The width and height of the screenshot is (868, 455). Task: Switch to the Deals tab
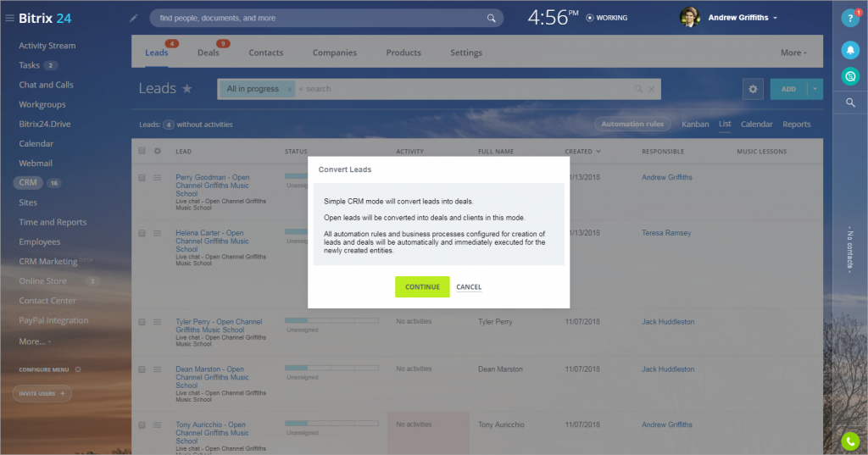coord(209,53)
